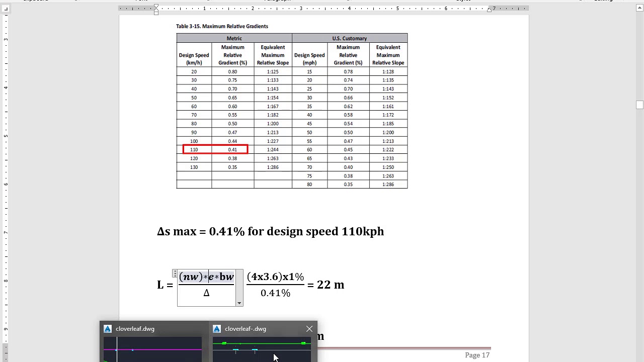644x362 pixels.
Task: Close the cloverleaf-.dwg preview
Action: click(x=309, y=329)
